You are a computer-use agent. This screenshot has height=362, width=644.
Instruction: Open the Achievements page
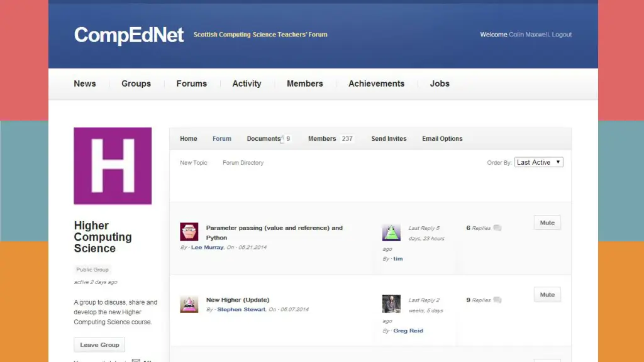tap(376, 84)
